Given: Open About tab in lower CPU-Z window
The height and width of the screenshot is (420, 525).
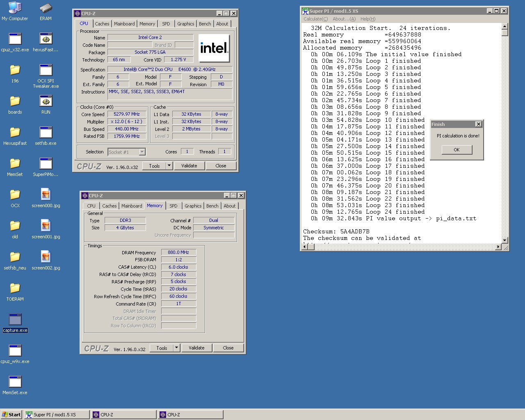Looking at the screenshot, I should (230, 206).
